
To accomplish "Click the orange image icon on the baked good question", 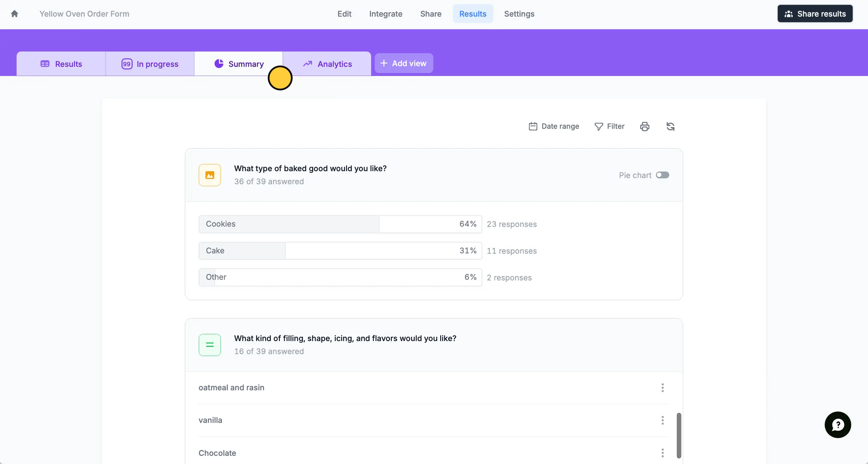I will [x=210, y=175].
